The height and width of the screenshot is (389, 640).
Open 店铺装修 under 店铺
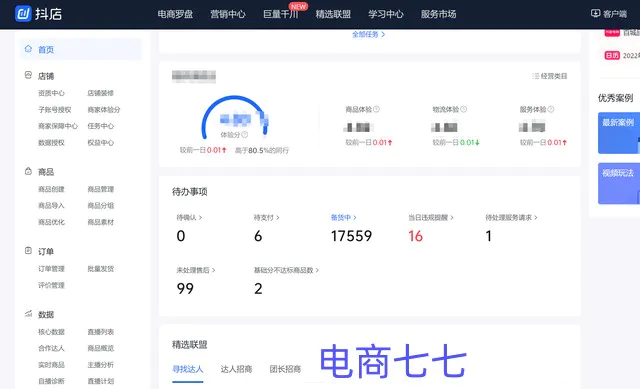pyautogui.click(x=100, y=93)
